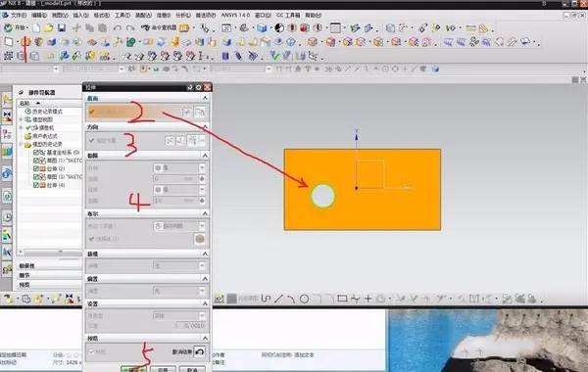Click the 公差 tolerance field 0.0010
Viewport: 588px width, 372px height.
[x=190, y=326]
